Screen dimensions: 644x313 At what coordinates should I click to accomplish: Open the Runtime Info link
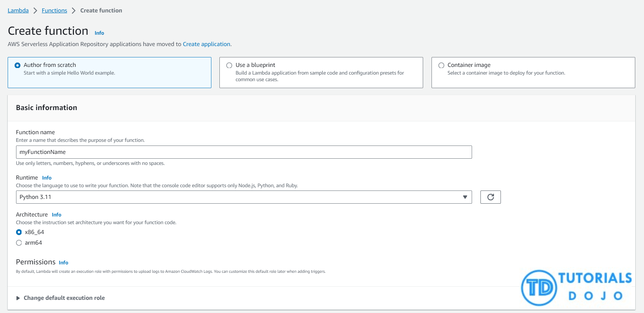coord(47,178)
